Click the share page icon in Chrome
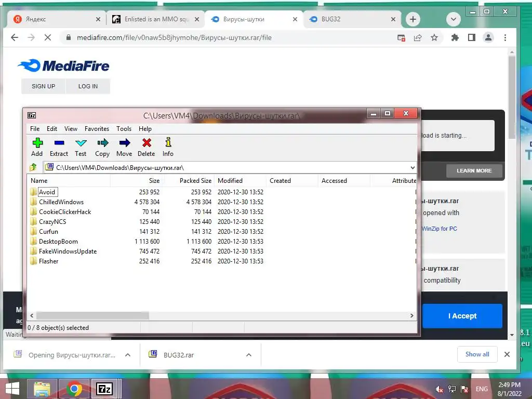Screen dimensions: 532x399 pos(417,37)
